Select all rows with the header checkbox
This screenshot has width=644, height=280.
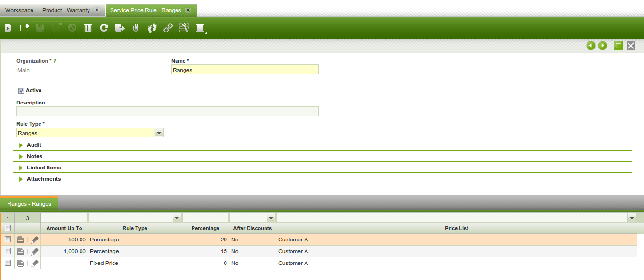click(x=8, y=228)
